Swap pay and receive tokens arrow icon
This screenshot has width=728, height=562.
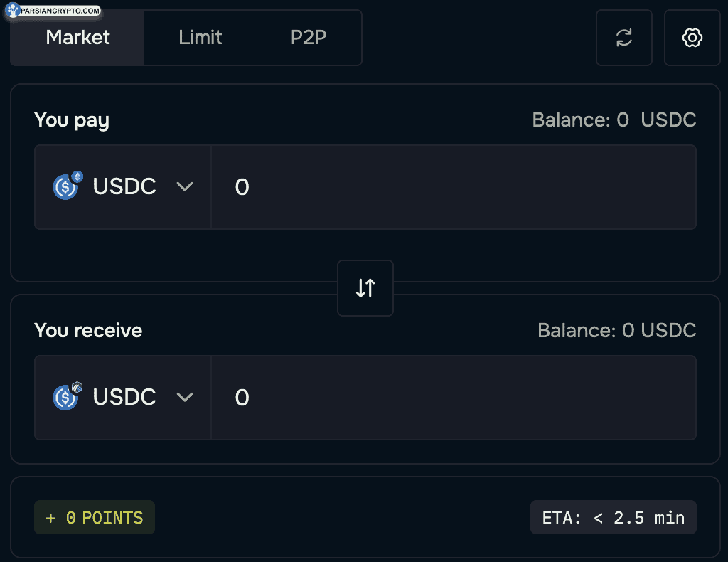[365, 288]
